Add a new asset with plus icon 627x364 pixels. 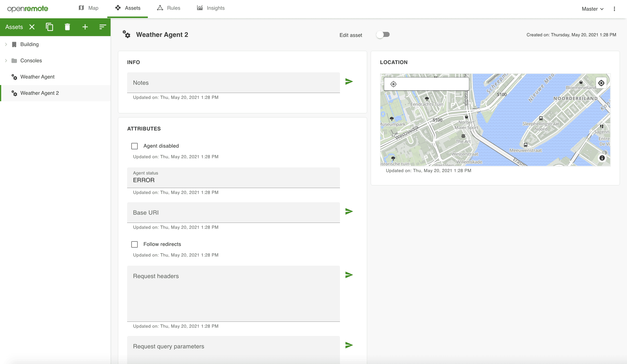(85, 27)
